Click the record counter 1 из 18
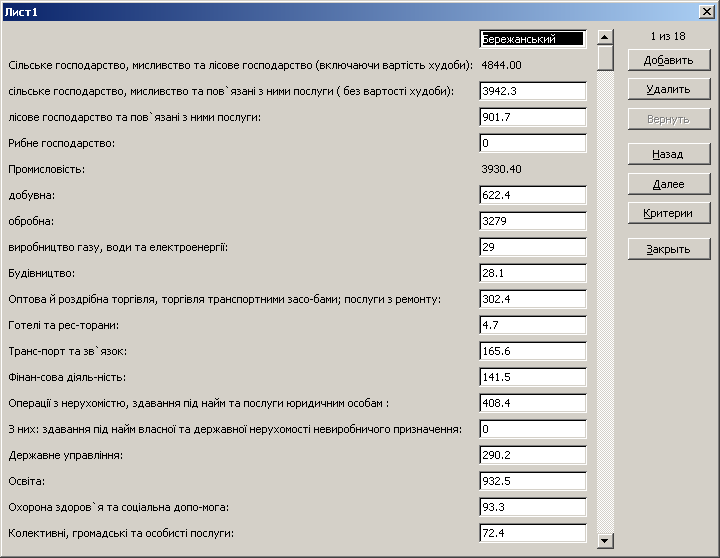720x558 pixels. click(668, 36)
